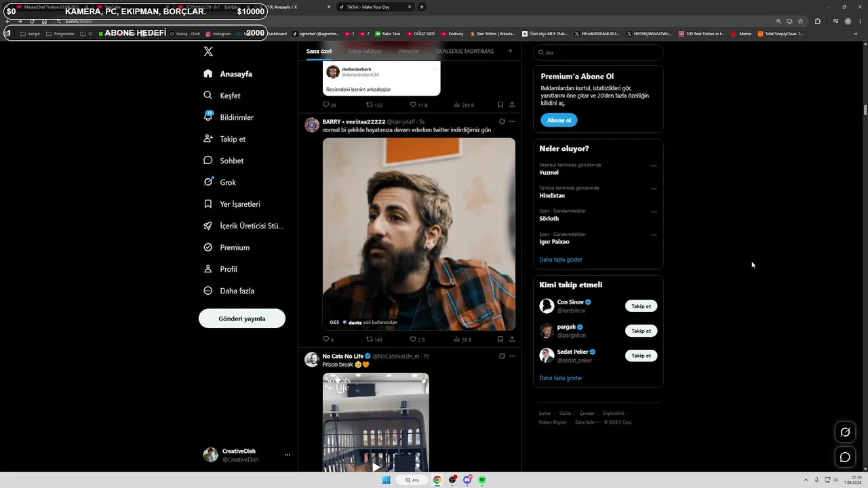Open the Sörloth trending topic

coord(549,219)
